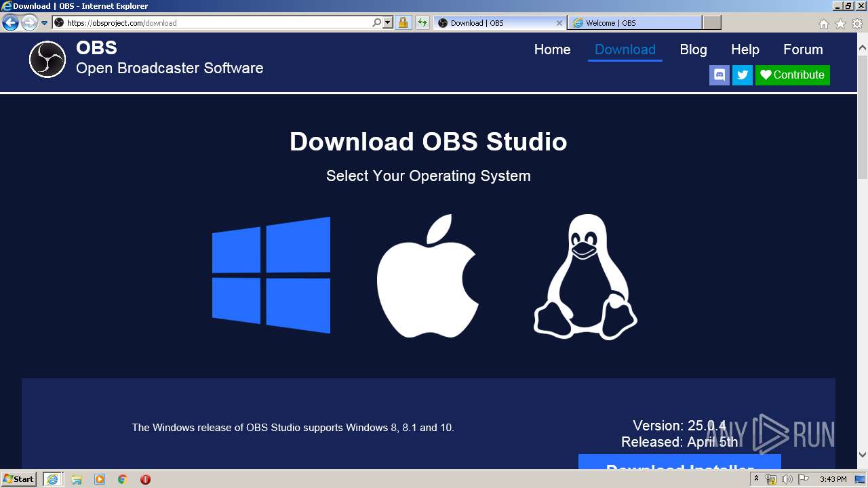The height and width of the screenshot is (488, 868).
Task: Click the browser Back button
Action: point(10,22)
